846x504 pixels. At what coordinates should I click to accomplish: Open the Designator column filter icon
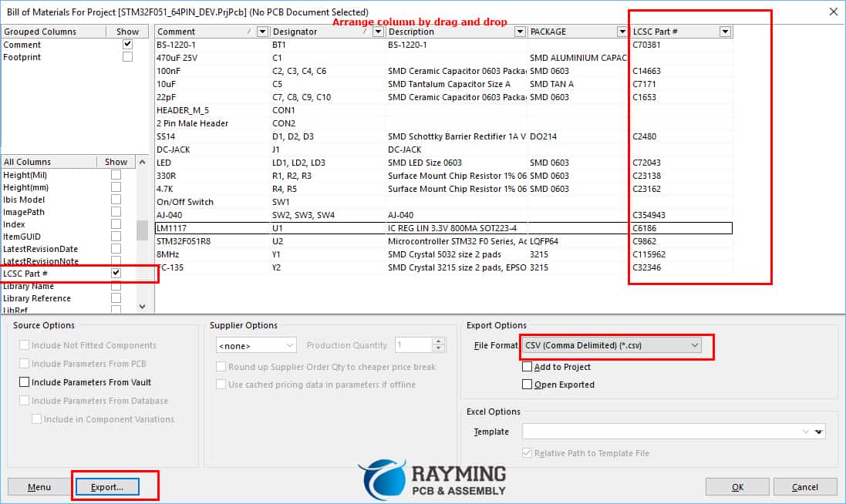point(378,31)
